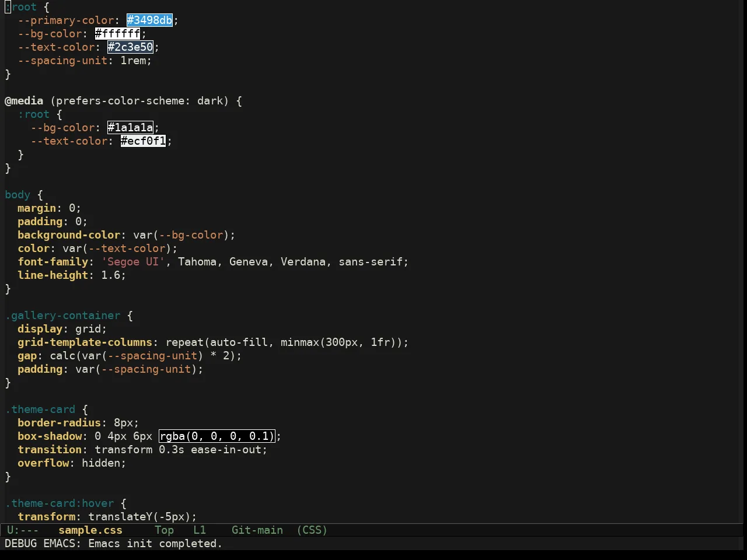This screenshot has height=560, width=747.
Task: Select the #2c3e50 text color value
Action: tap(130, 47)
